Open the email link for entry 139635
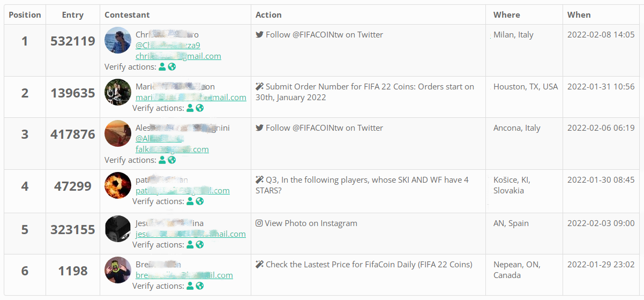The image size is (644, 300). tap(191, 97)
